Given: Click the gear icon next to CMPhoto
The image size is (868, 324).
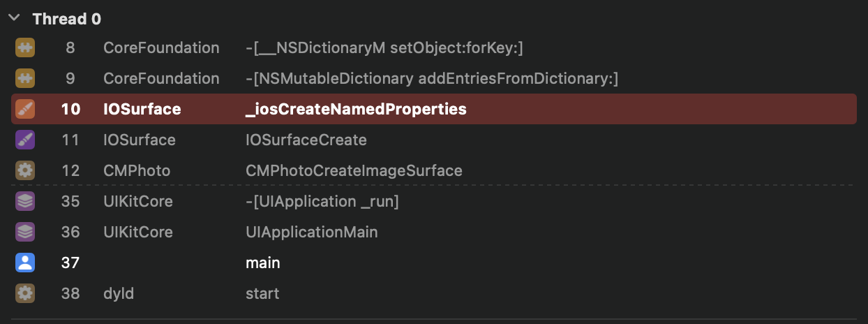Looking at the screenshot, I should click(25, 171).
